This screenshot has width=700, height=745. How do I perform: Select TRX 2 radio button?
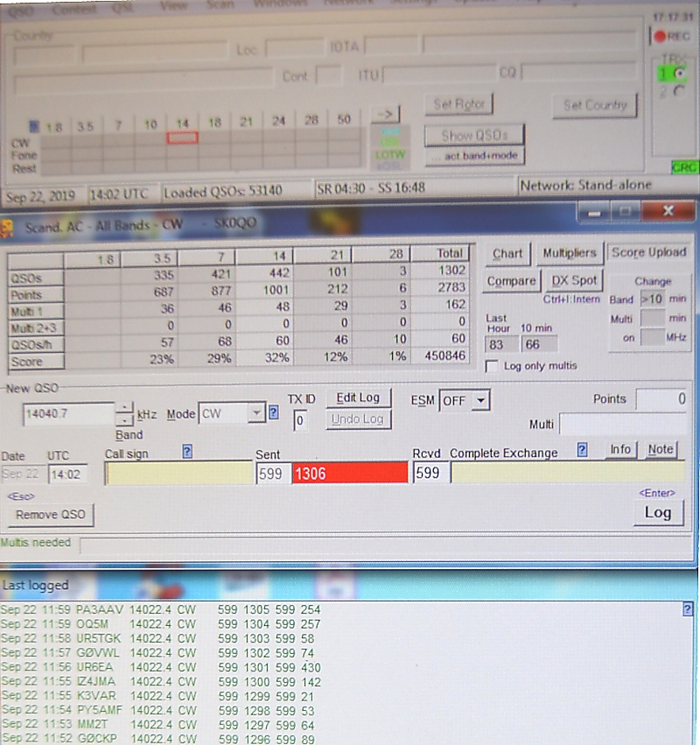tap(677, 90)
